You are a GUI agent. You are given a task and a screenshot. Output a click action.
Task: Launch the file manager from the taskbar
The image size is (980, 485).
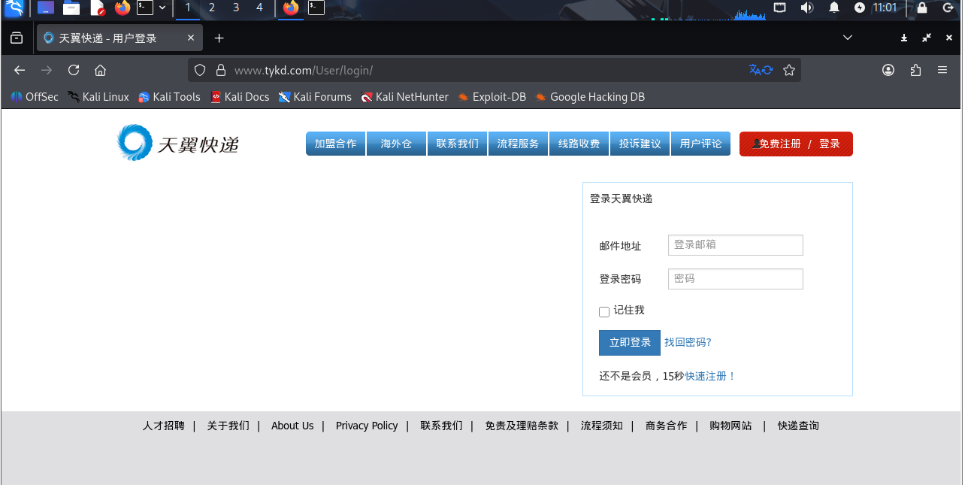click(71, 10)
